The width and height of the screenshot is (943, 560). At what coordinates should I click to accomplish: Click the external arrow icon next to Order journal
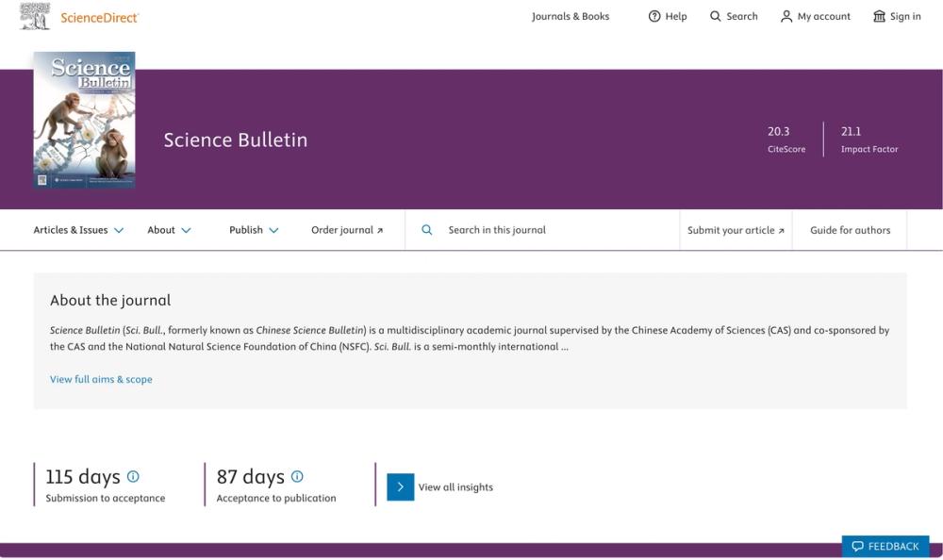(x=380, y=230)
